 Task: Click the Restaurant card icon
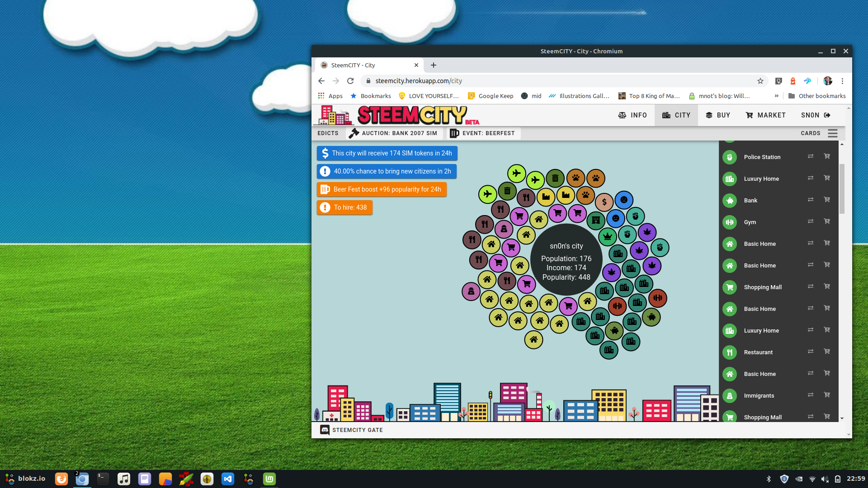(729, 352)
